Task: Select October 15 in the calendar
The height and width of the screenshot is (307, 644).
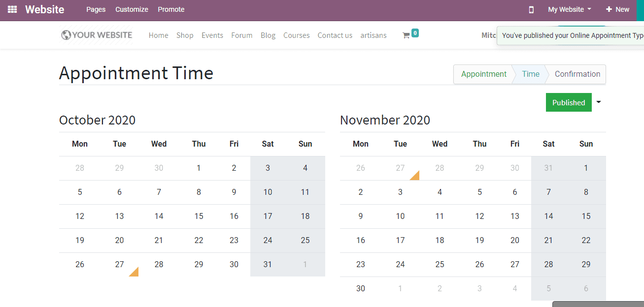Action: click(x=199, y=216)
